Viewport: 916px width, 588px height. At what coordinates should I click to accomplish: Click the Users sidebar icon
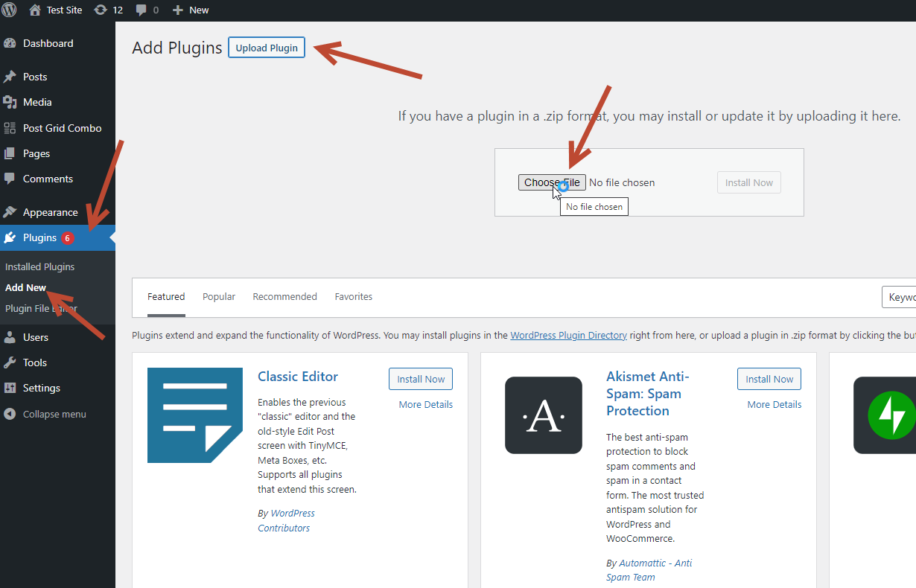10,337
